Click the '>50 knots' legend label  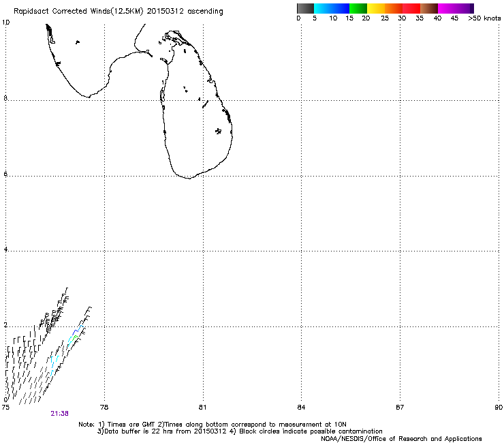(x=484, y=18)
